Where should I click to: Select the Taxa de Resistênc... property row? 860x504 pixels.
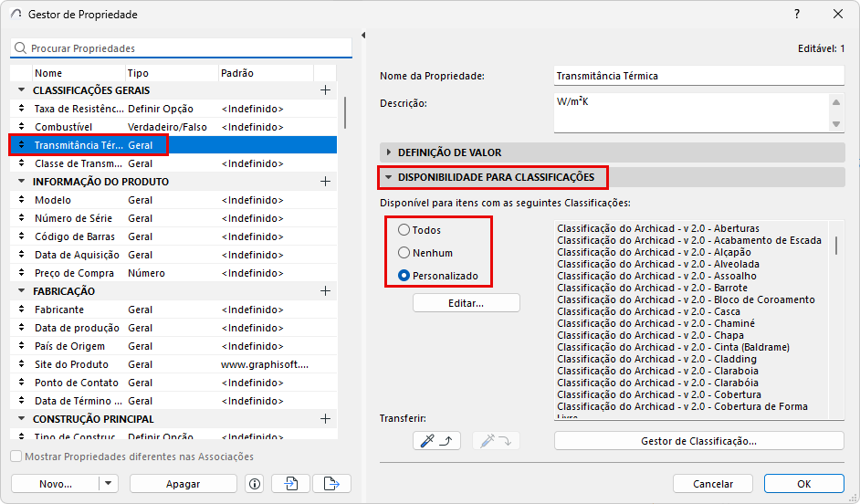pos(173,109)
